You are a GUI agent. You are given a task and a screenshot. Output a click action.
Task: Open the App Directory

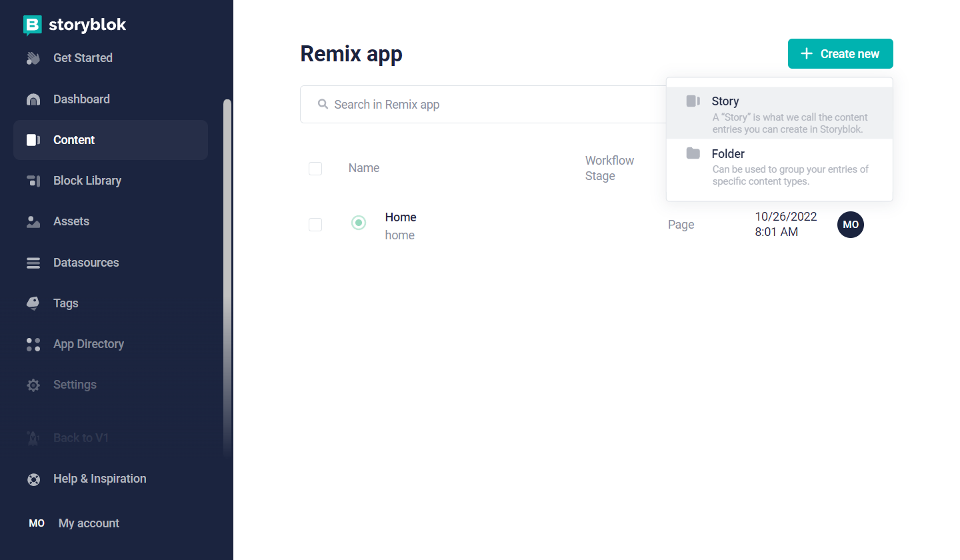tap(111, 344)
